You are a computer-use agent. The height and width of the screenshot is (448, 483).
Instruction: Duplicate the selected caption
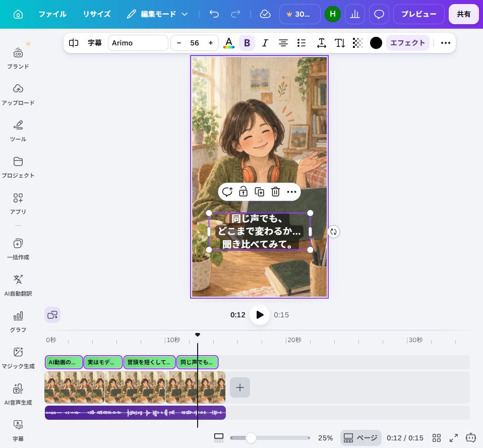click(x=259, y=192)
